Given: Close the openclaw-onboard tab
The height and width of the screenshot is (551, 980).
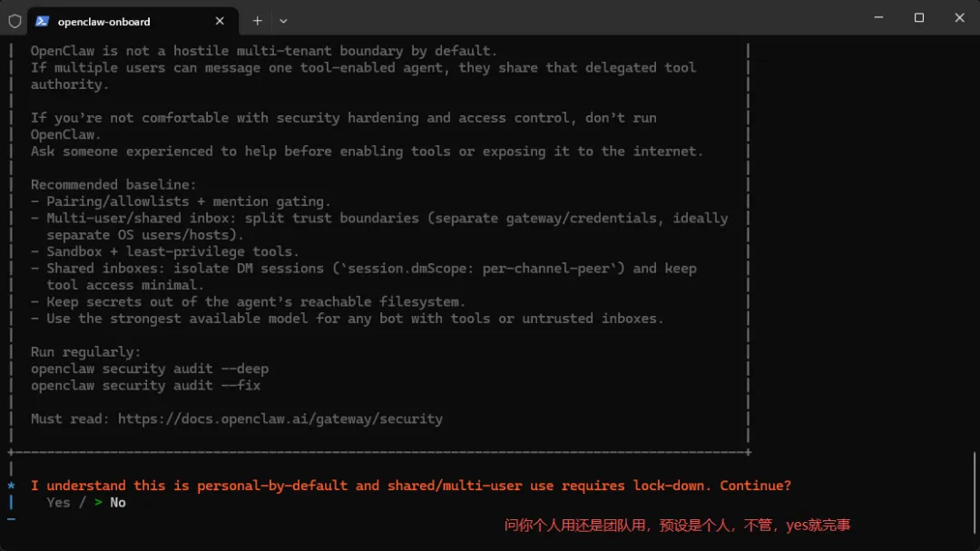Looking at the screenshot, I should (220, 21).
